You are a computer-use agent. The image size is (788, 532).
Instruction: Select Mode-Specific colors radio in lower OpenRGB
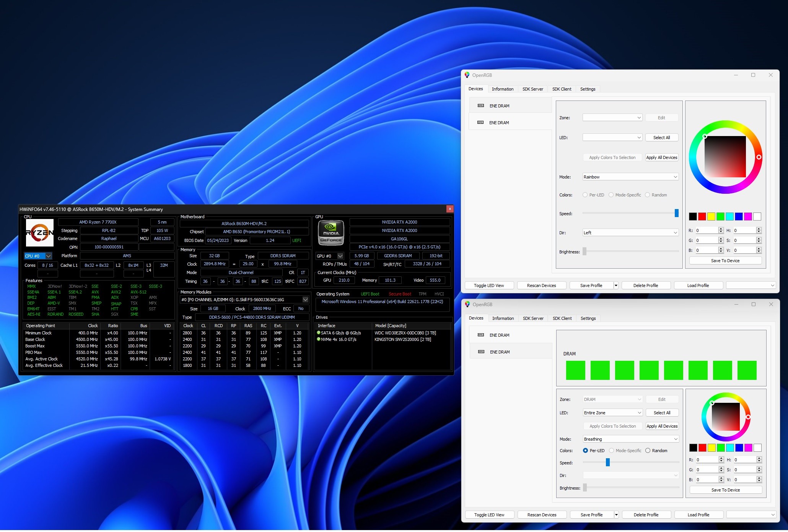(x=611, y=451)
